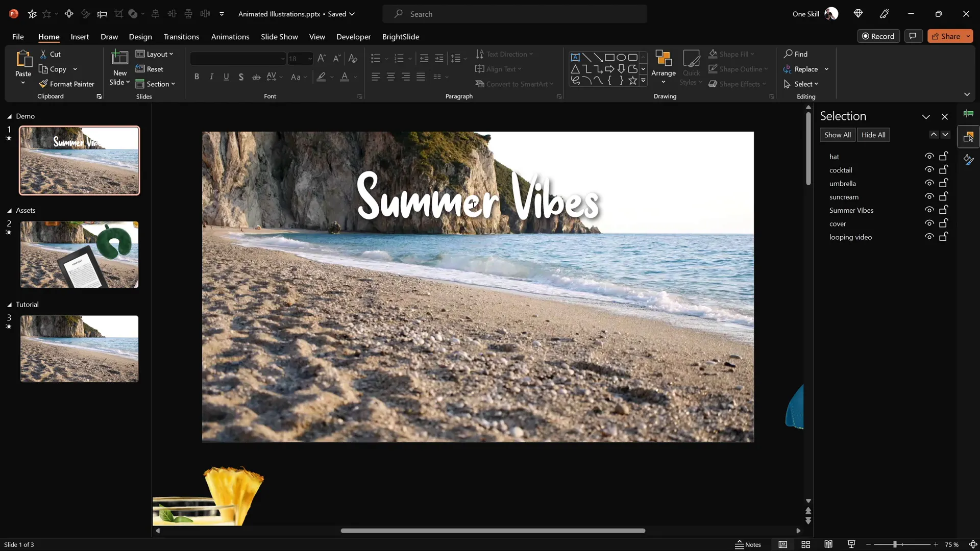Open the Layout dropdown
Viewport: 980px width, 551px height.
154,54
